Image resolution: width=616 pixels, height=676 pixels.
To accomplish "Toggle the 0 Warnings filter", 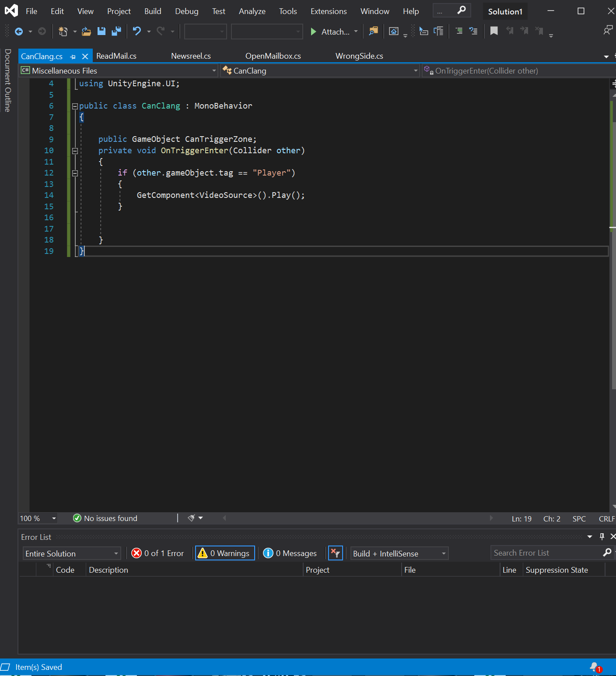I will pos(225,553).
